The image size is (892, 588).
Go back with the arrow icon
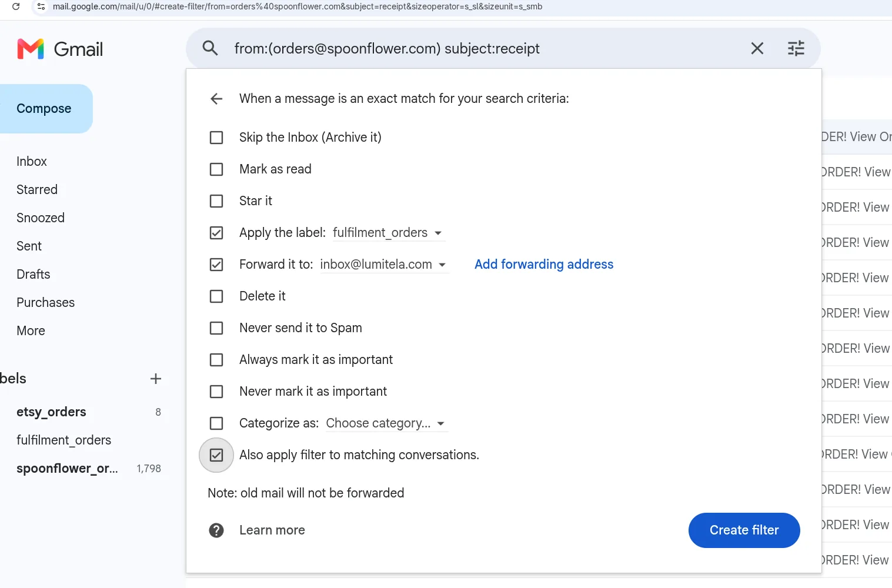(x=216, y=99)
